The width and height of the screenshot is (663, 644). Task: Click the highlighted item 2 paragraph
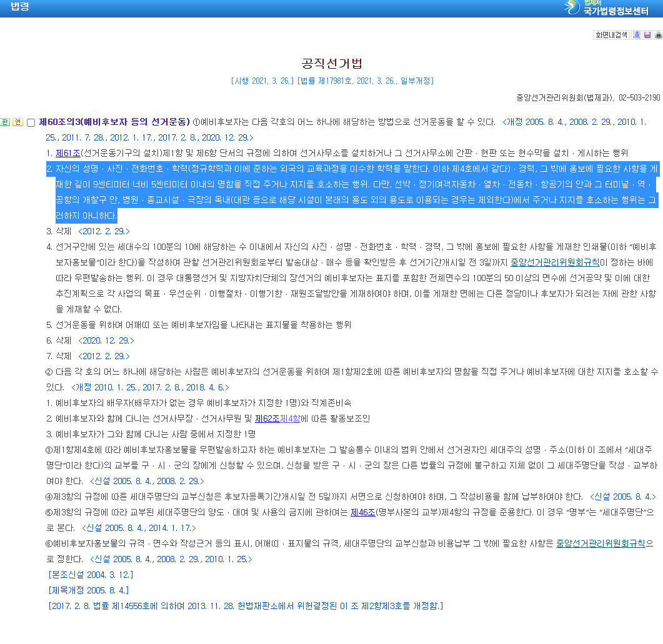click(x=352, y=192)
